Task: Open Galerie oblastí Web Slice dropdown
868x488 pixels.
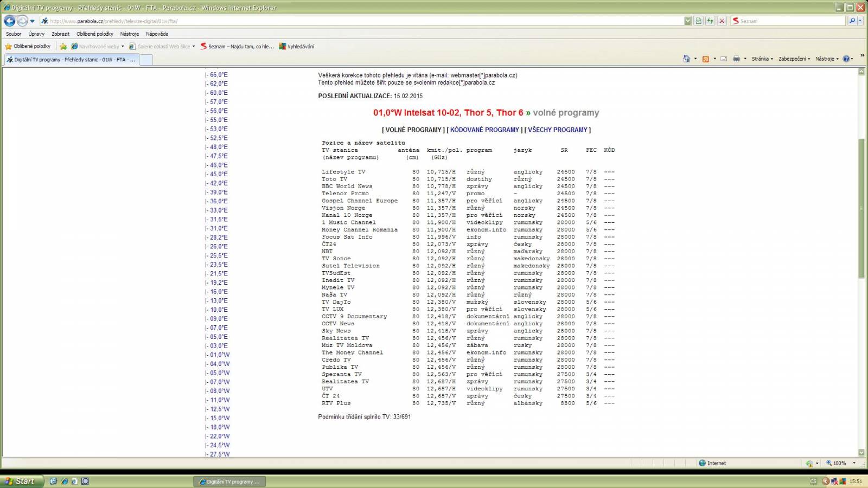Action: click(x=162, y=46)
